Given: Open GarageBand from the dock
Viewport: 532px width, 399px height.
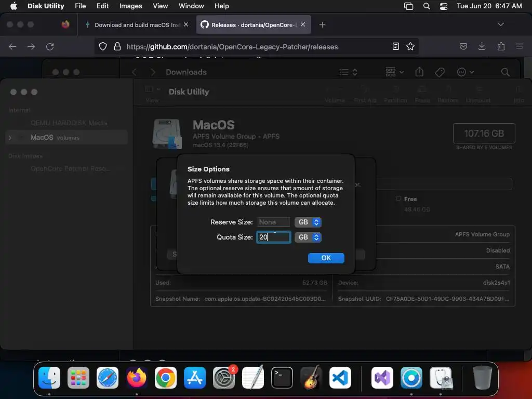Looking at the screenshot, I should coord(311,378).
